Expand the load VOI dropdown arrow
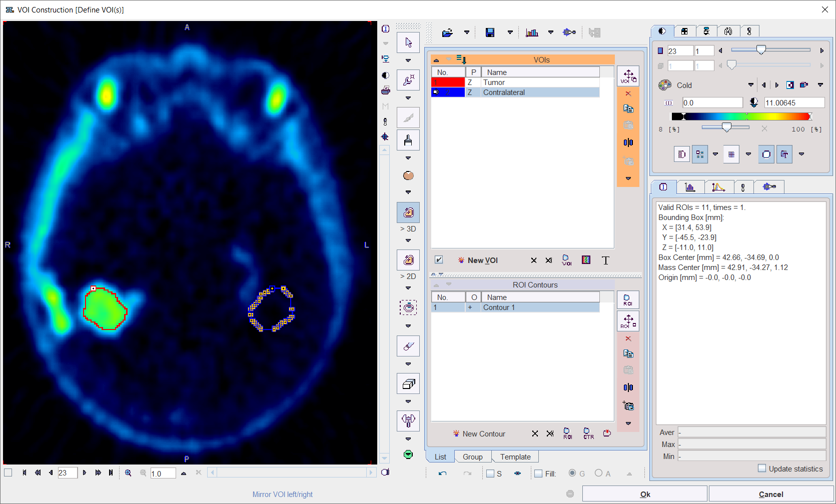Viewport: 836px width, 504px height. (x=466, y=32)
